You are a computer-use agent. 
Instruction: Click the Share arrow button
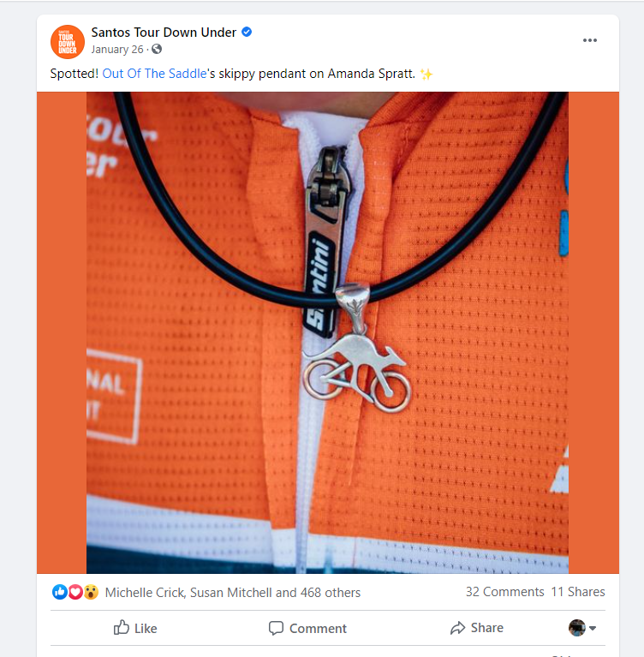pyautogui.click(x=477, y=628)
